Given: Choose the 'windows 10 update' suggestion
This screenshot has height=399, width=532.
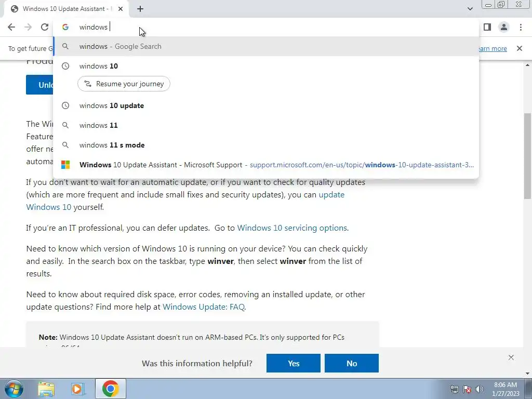Looking at the screenshot, I should coord(266,105).
